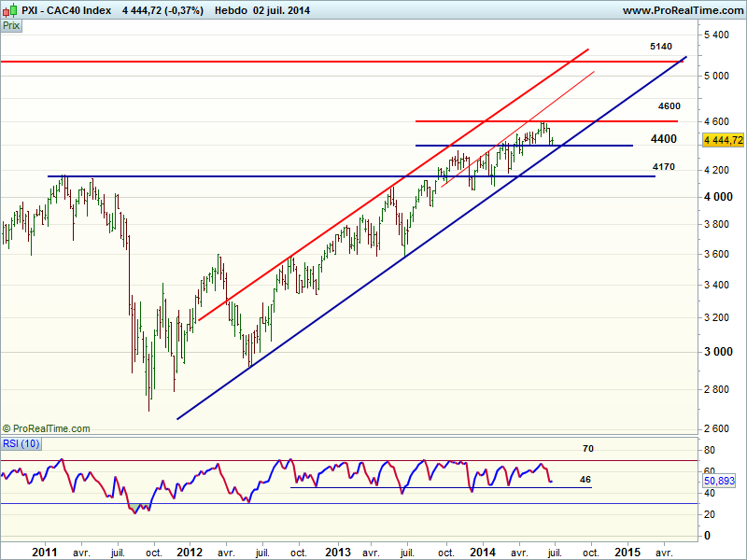This screenshot has height=560, width=747.
Task: Click 2015 on the time axis
Action: pos(627,552)
